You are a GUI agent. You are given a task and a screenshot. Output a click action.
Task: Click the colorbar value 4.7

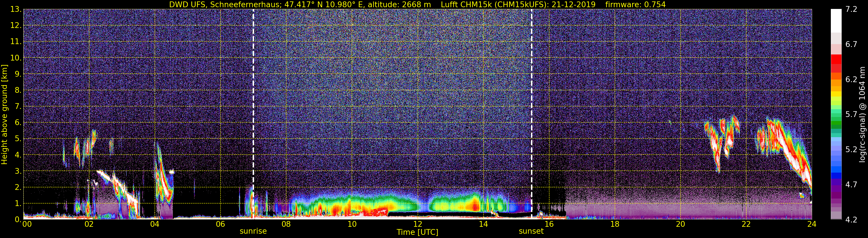[851, 184]
